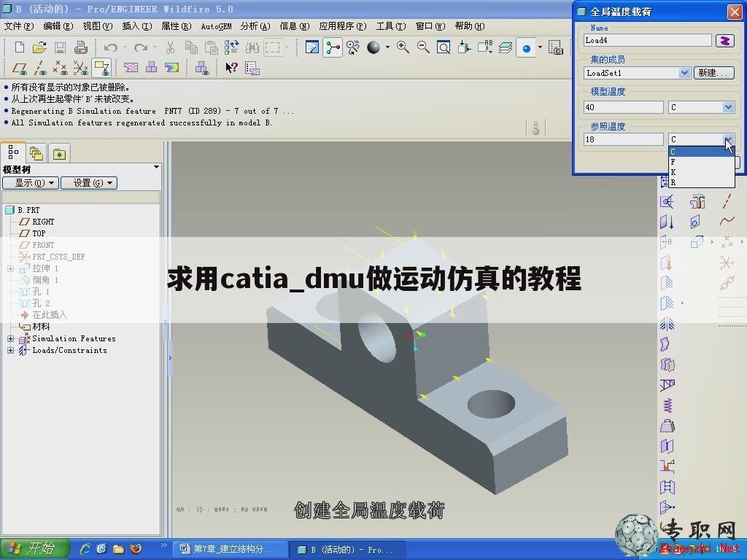Image resolution: width=747 pixels, height=560 pixels.
Task: Click the model temperature field showing 40
Action: 623,107
